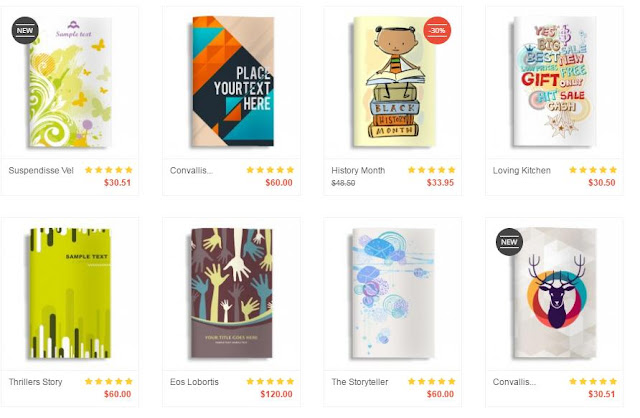640x418 pixels.
Task: Select the deer head book cover
Action: click(x=554, y=293)
